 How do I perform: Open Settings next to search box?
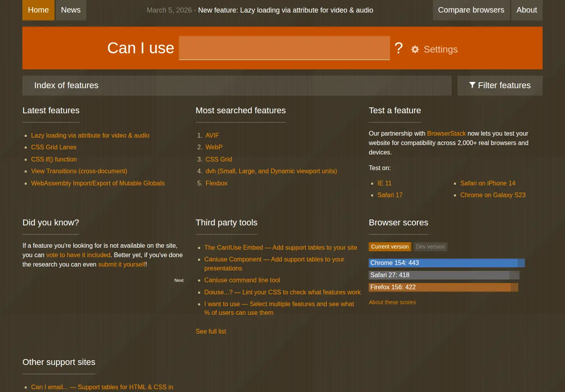point(434,49)
